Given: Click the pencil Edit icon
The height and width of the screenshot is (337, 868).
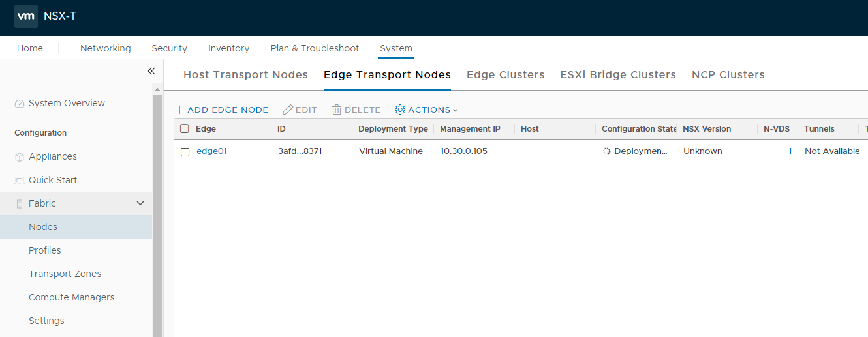Looking at the screenshot, I should (x=287, y=110).
